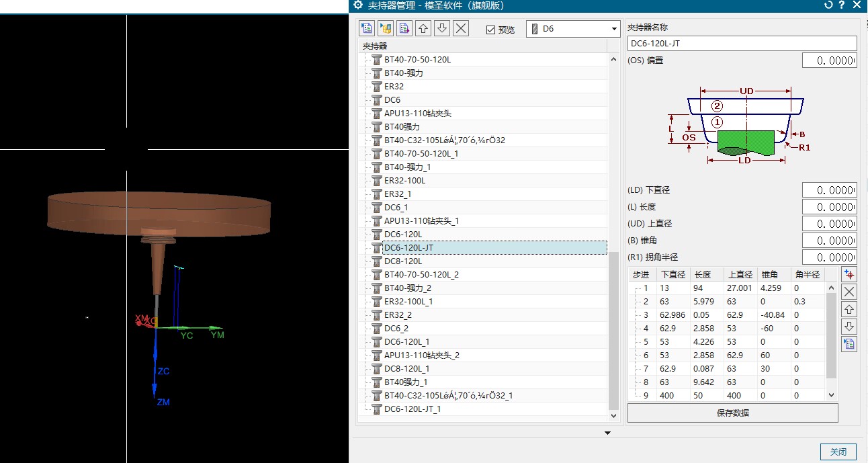The height and width of the screenshot is (463, 868).
Task: Select holder DC6 in list
Action: tap(392, 99)
